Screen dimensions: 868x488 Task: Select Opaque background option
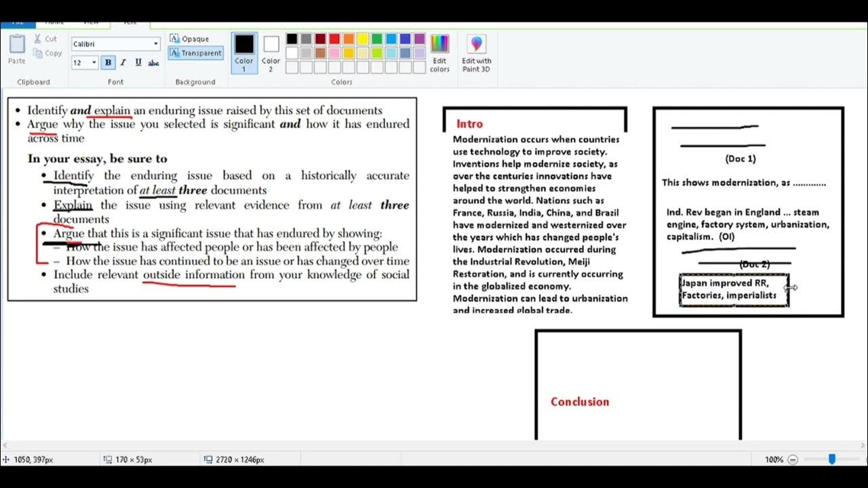[190, 39]
